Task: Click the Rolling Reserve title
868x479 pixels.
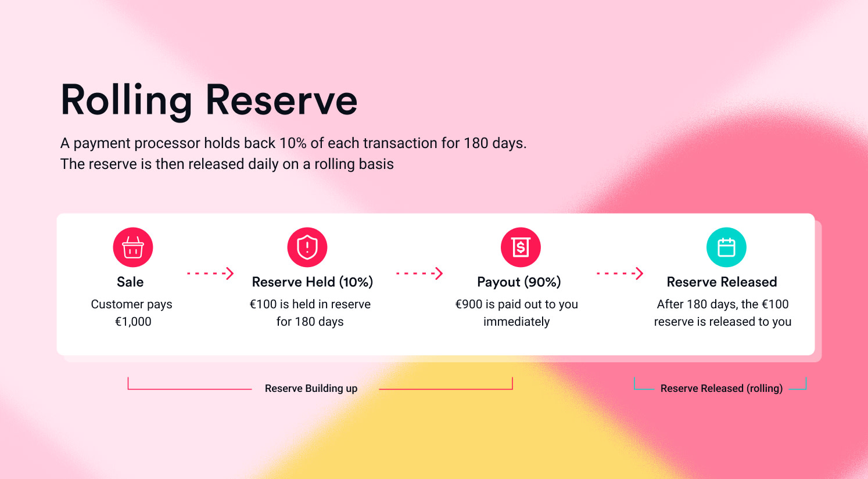Action: [x=209, y=100]
